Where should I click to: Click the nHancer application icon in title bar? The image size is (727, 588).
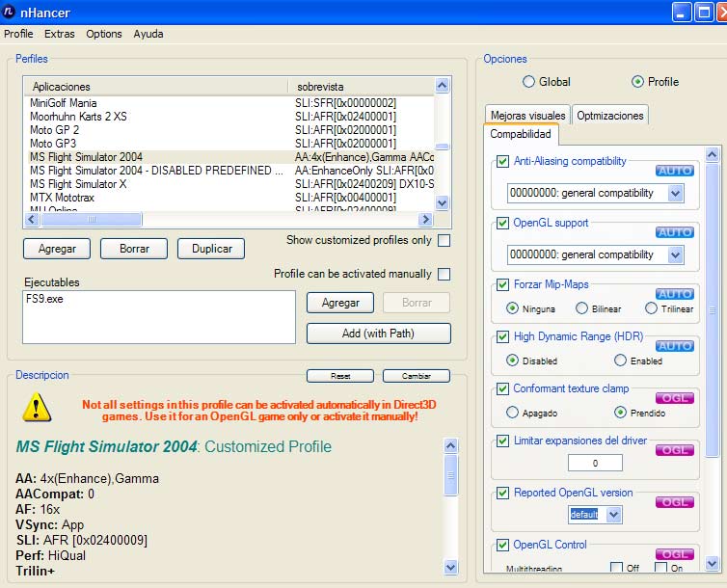point(11,13)
